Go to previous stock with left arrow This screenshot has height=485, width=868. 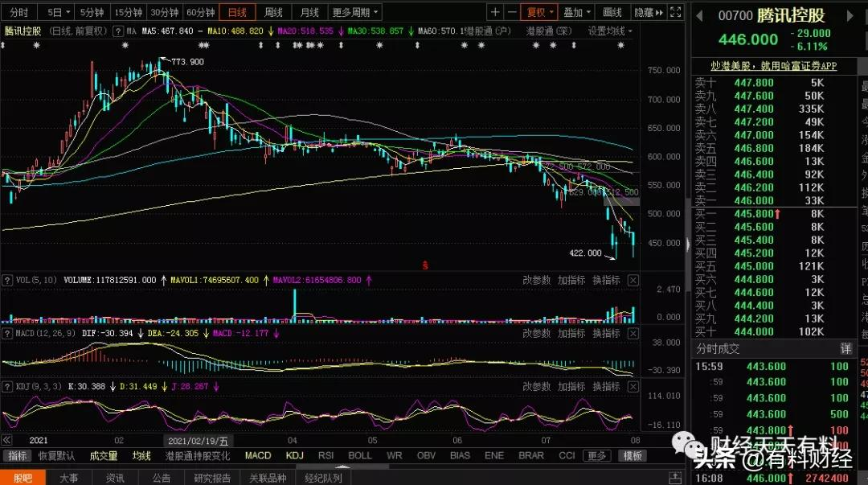coord(699,16)
